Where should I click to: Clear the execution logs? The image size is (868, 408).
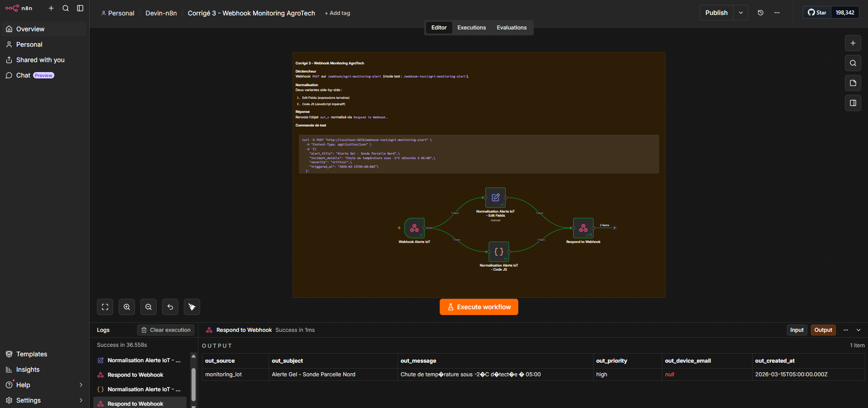coord(166,330)
